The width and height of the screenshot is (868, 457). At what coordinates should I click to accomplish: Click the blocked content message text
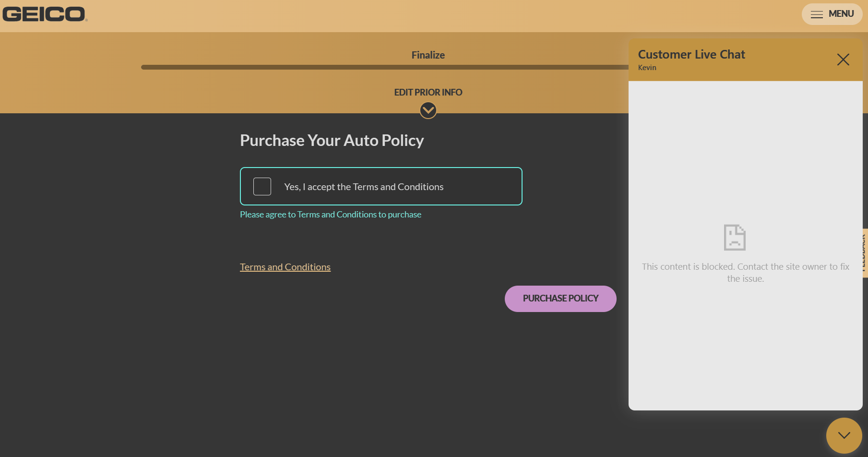click(746, 273)
